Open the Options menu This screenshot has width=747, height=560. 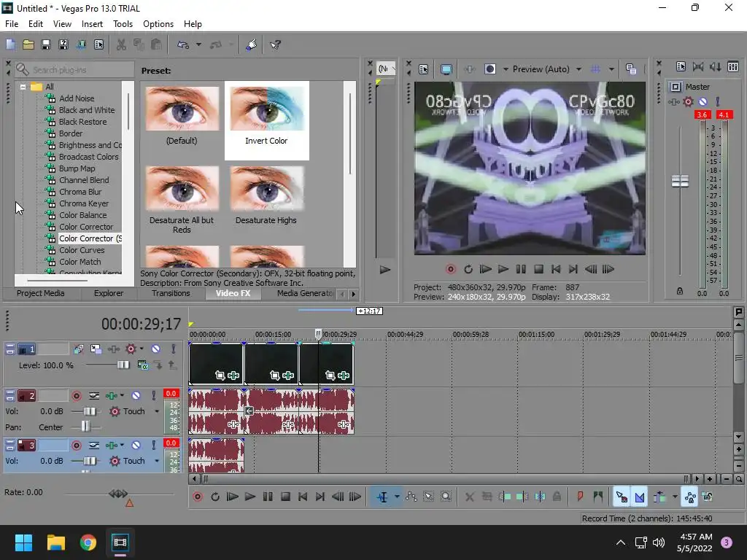[158, 24]
